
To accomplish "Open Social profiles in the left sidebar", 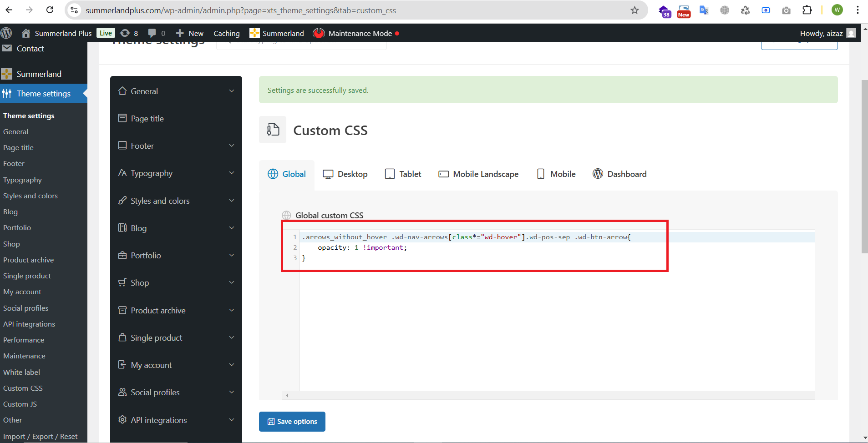I will (25, 308).
